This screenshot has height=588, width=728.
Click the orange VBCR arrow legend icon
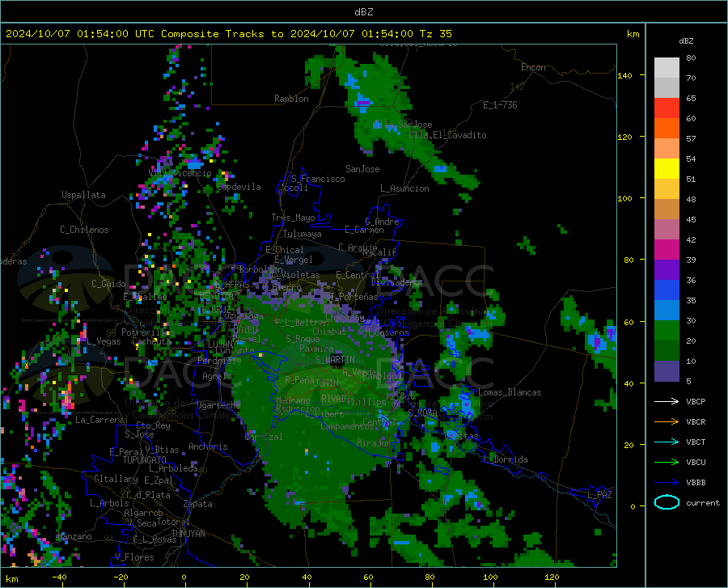(667, 422)
